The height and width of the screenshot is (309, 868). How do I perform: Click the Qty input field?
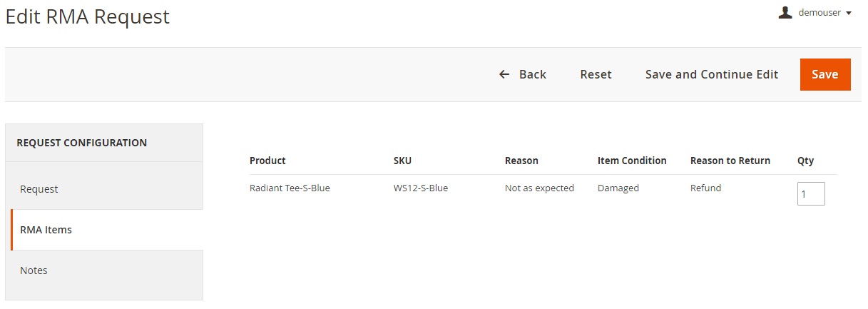[x=811, y=193]
